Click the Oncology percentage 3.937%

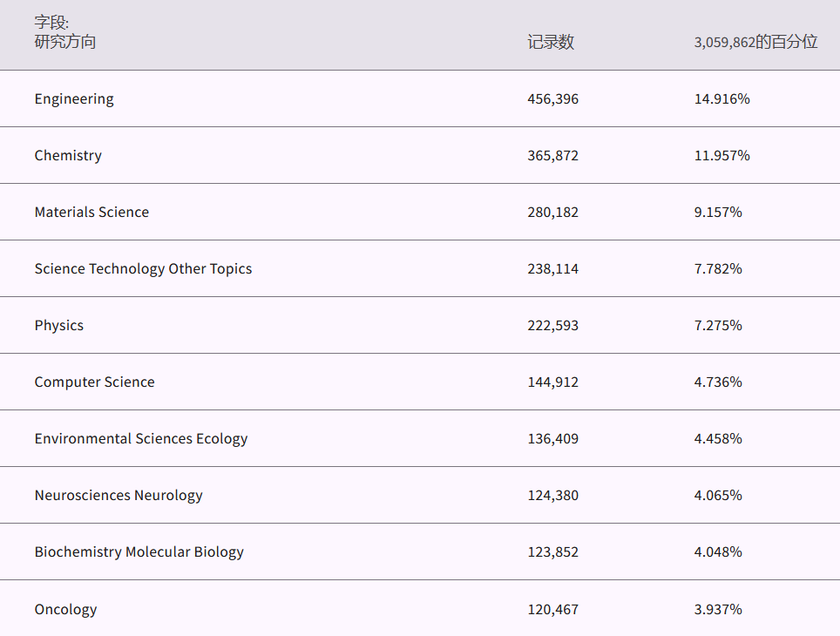click(718, 609)
